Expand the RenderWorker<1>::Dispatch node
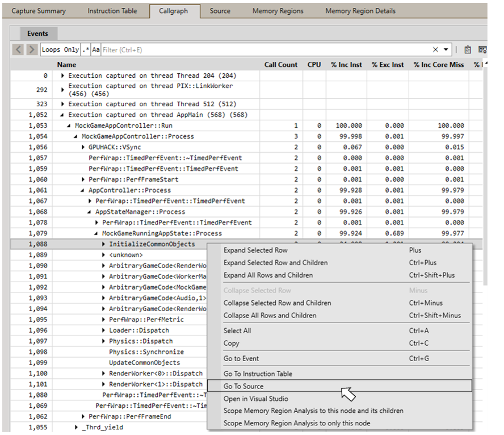Image resolution: width=504 pixels, height=435 pixels. tap(103, 384)
